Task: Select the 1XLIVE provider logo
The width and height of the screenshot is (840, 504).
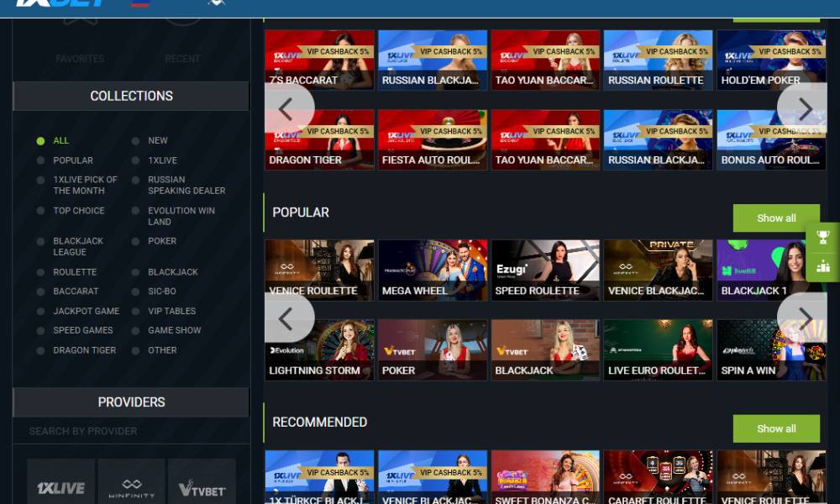Action: [60, 486]
